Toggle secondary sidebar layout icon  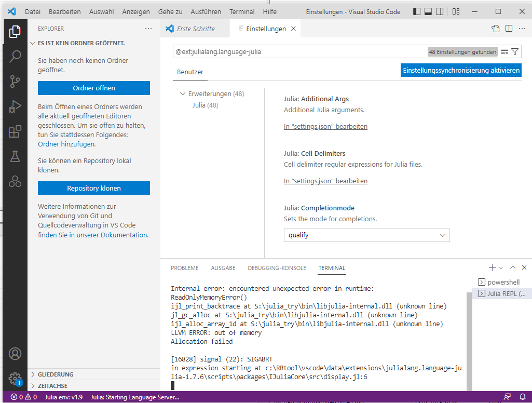440,11
